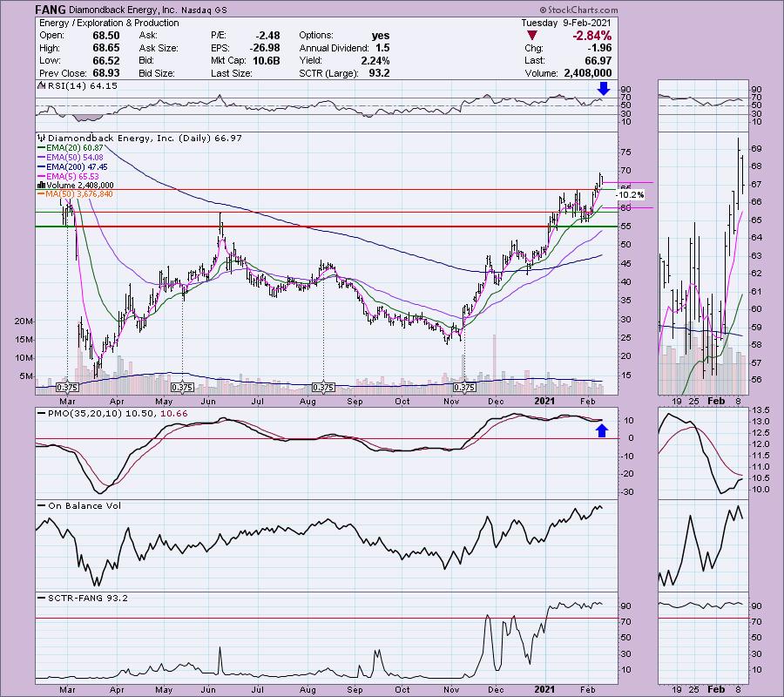Click the 0.375 dividend marker near May
The width and height of the screenshot is (784, 697).
pos(182,388)
